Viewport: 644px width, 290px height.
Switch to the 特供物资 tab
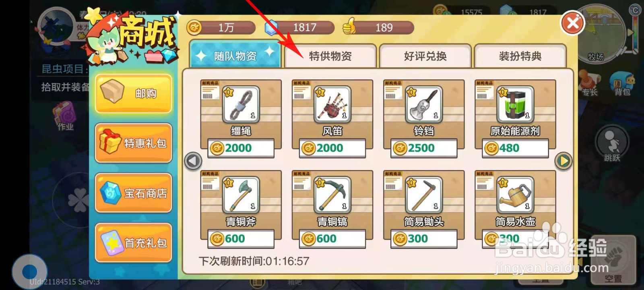tap(330, 56)
